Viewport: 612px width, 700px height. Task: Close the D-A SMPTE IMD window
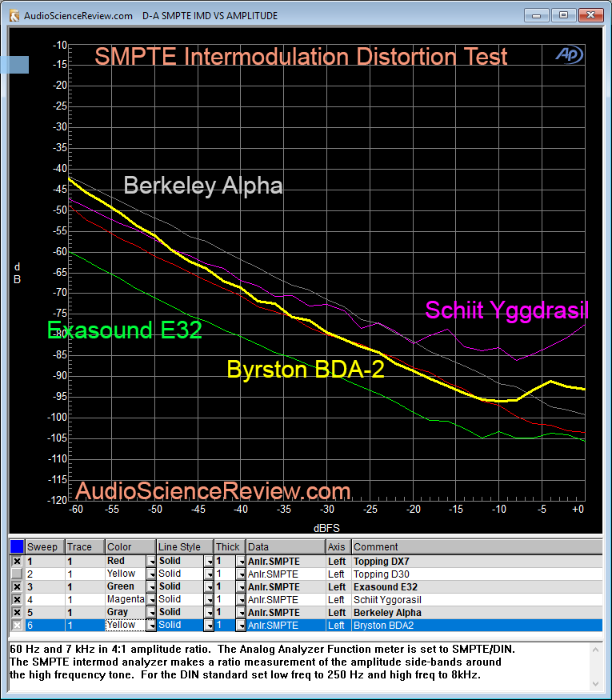click(x=590, y=16)
